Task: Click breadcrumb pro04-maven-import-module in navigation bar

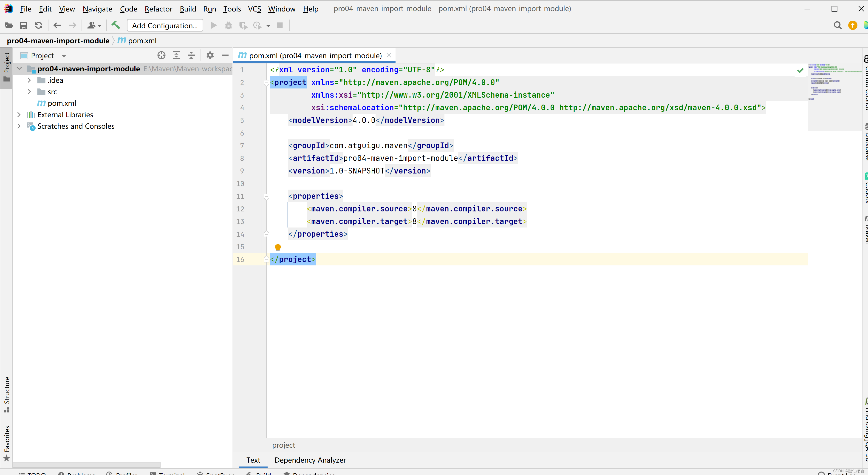Action: click(x=58, y=41)
